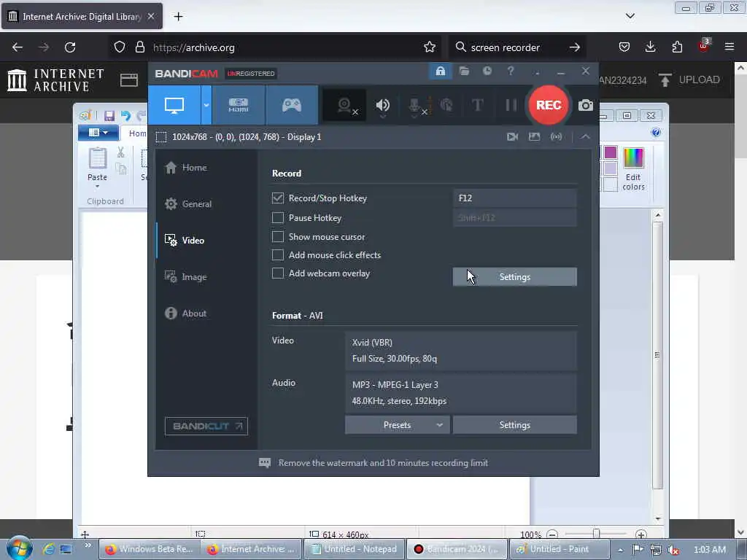Image resolution: width=747 pixels, height=560 pixels.
Task: Open Firefox Downloads icon
Action: click(x=650, y=47)
